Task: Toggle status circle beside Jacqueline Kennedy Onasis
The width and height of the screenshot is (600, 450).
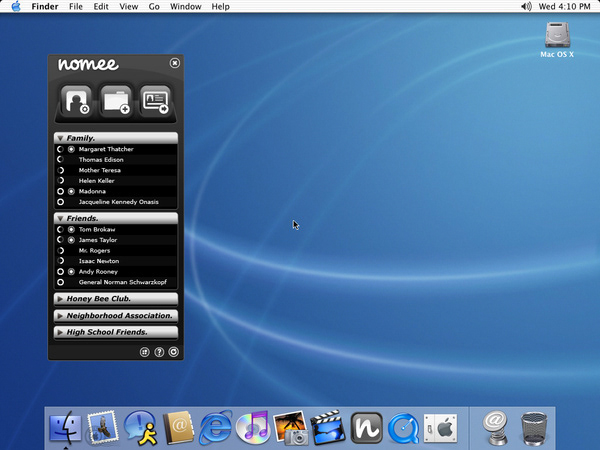Action: (60, 202)
